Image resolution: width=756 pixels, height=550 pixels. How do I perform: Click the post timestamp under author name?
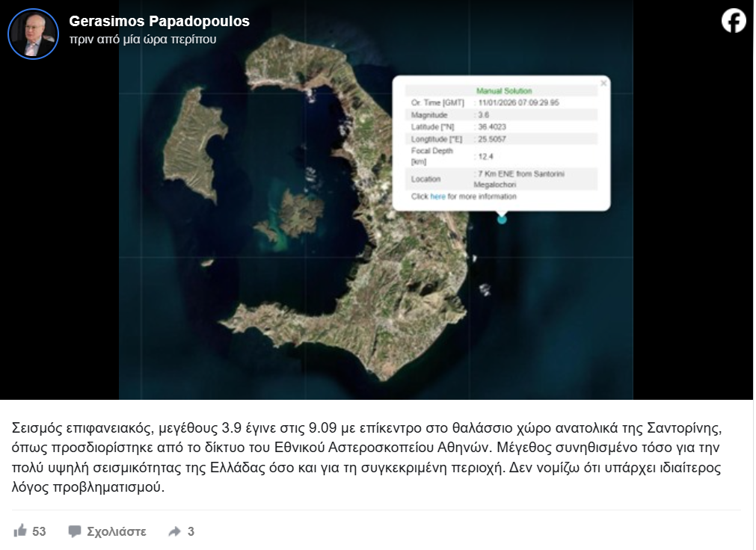coord(142,40)
